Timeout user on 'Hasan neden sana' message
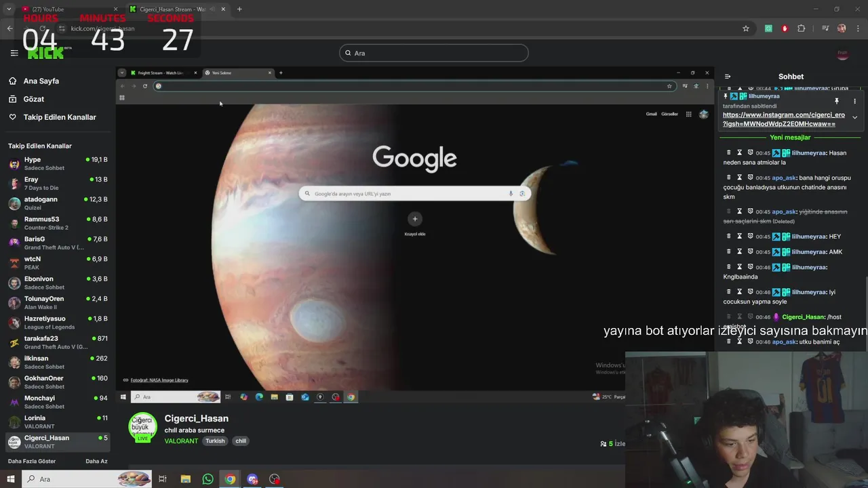868x488 pixels. [x=740, y=152]
